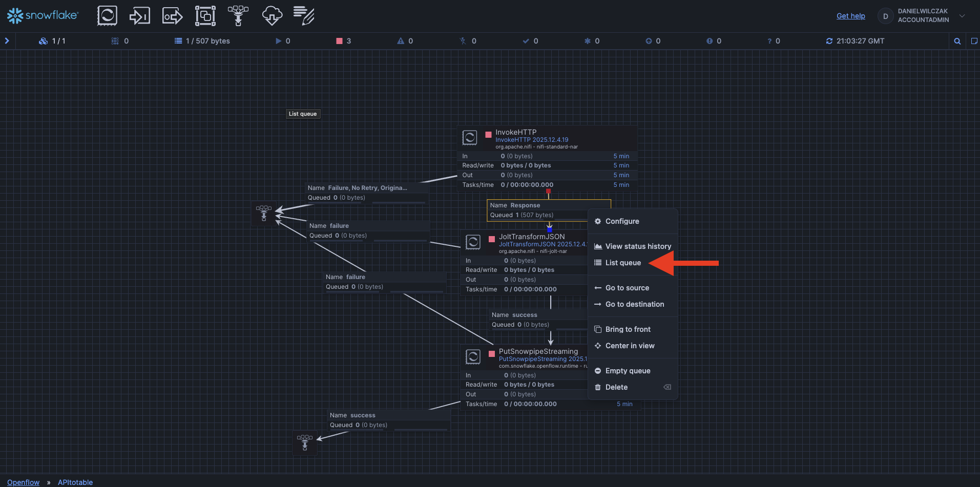Image resolution: width=980 pixels, height=487 pixels.
Task: Select the Funnel icon in the toolbar
Action: coord(238,16)
